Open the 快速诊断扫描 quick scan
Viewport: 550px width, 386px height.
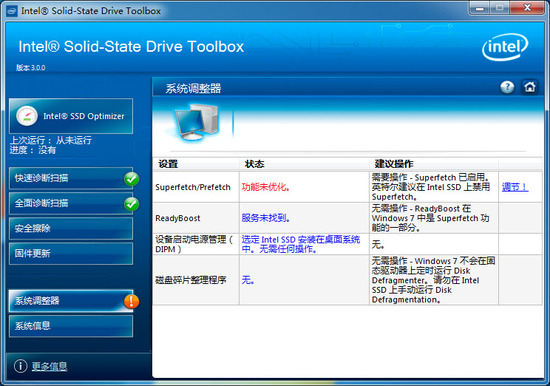pos(71,178)
